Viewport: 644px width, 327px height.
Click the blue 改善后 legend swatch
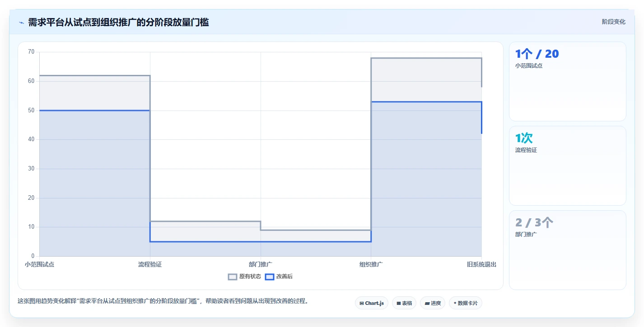pos(269,276)
